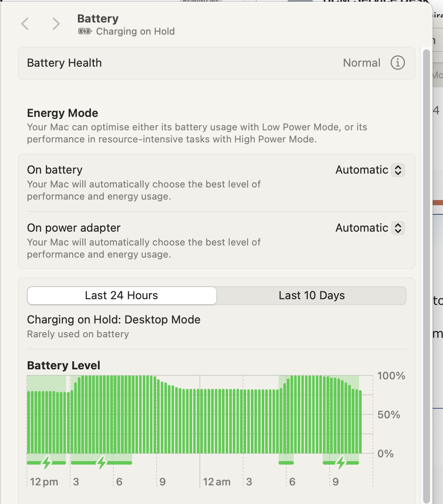This screenshot has width=443, height=504.
Task: Click the charging battery icon beside Charging on Hold
Action: [x=85, y=31]
